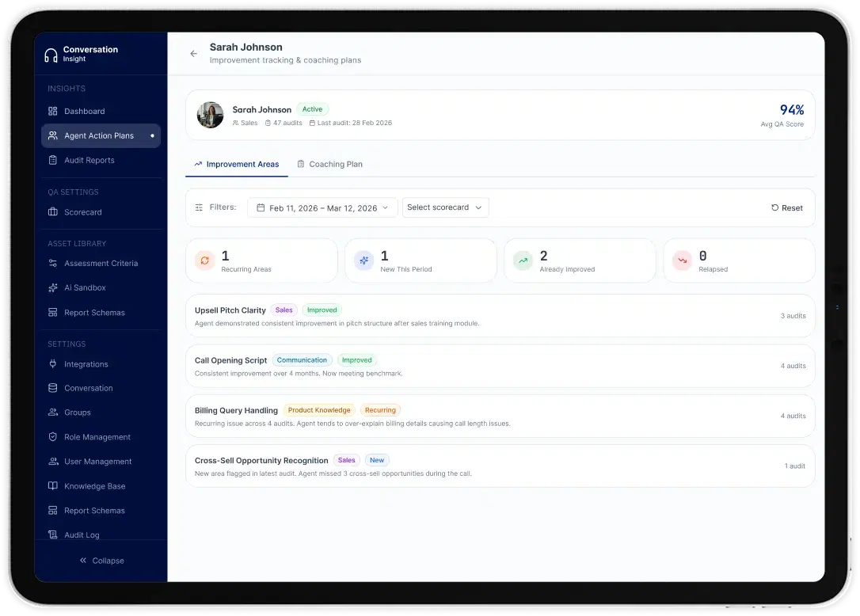Viewport: 860px width, 616px height.
Task: Click the Role Management shield icon
Action: click(52, 436)
